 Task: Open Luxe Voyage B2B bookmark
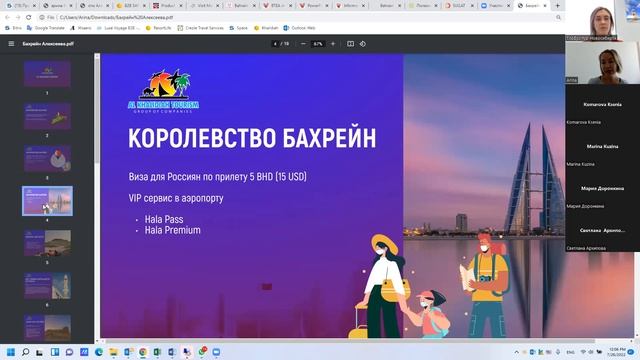tap(118, 28)
